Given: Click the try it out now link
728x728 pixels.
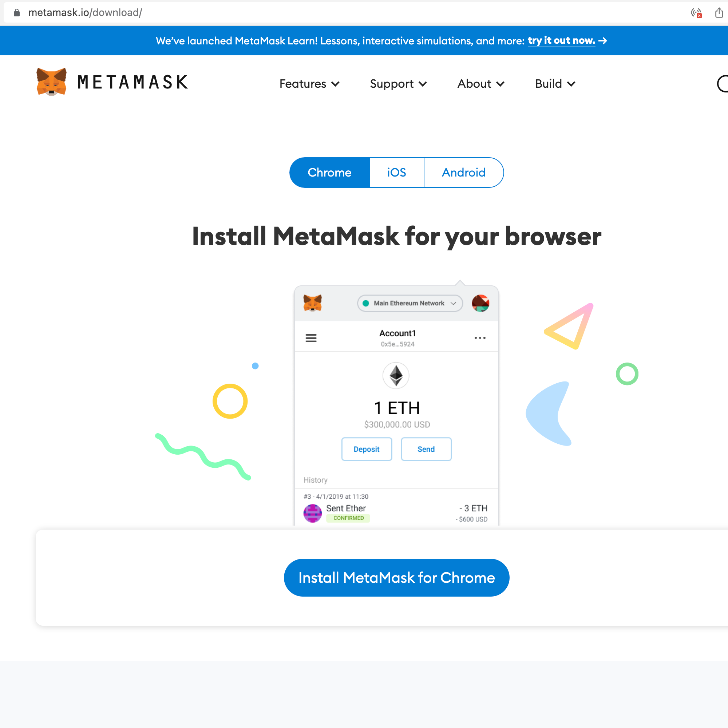Looking at the screenshot, I should pyautogui.click(x=561, y=41).
